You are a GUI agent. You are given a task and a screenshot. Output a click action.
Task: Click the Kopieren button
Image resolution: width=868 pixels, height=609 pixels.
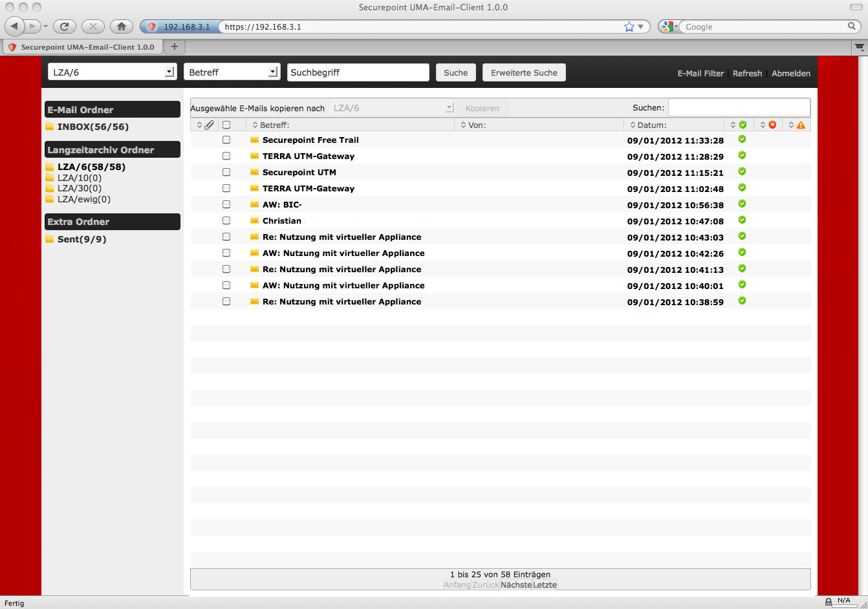pyautogui.click(x=483, y=108)
